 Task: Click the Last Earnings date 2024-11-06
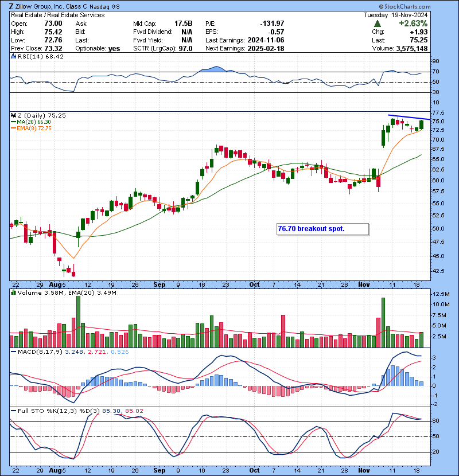pos(266,40)
